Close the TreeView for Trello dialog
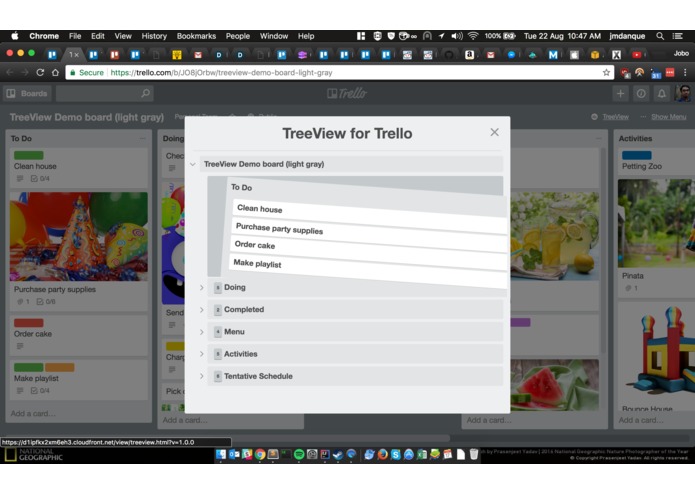Screen dimensions: 695x494 494,132
